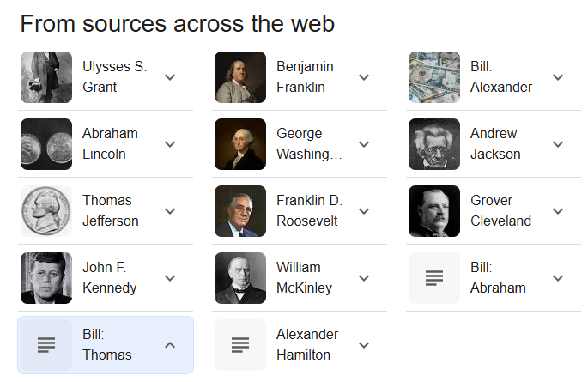Click the Thomas Jefferson nickel coin thumbnail

tap(46, 211)
